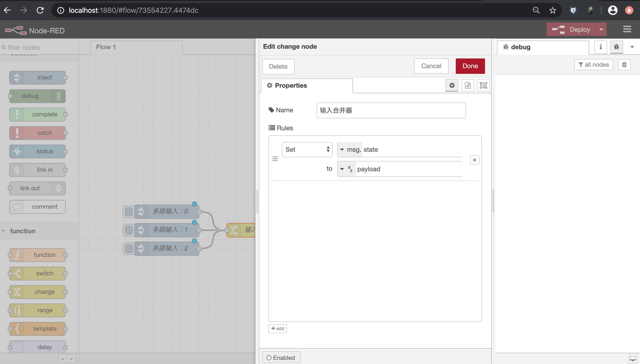Viewport: 640px width, 364px height.
Task: Add a new rule with add button
Action: (277, 328)
